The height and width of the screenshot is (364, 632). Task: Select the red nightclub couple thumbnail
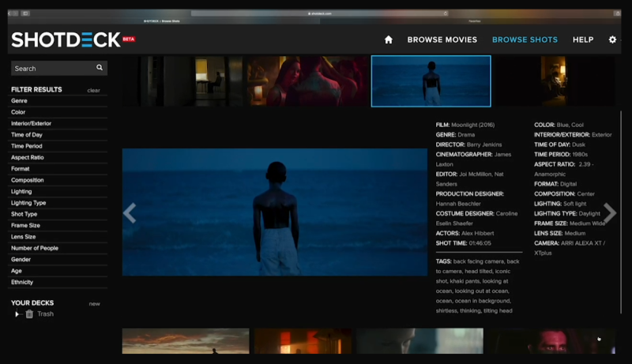[307, 81]
